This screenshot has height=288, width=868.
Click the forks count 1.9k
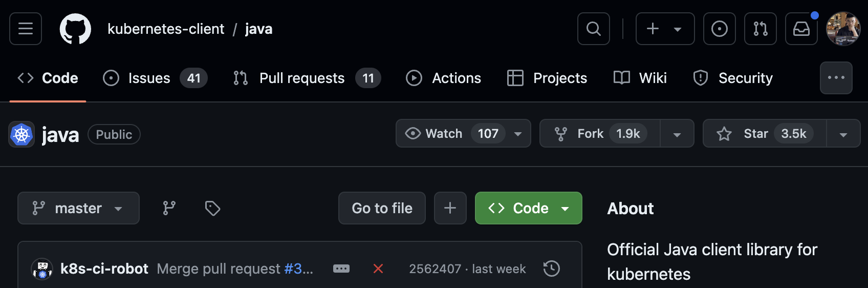(x=628, y=133)
